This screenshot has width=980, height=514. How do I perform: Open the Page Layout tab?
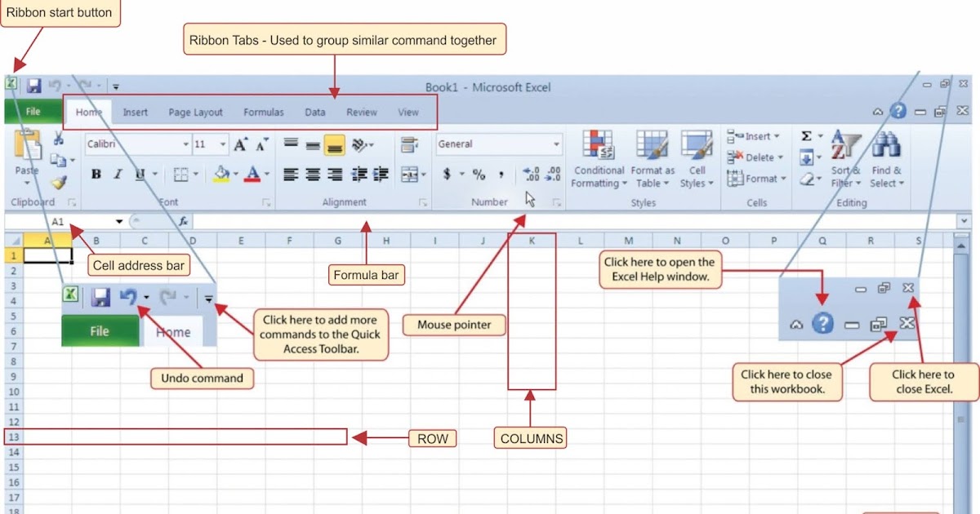point(195,112)
